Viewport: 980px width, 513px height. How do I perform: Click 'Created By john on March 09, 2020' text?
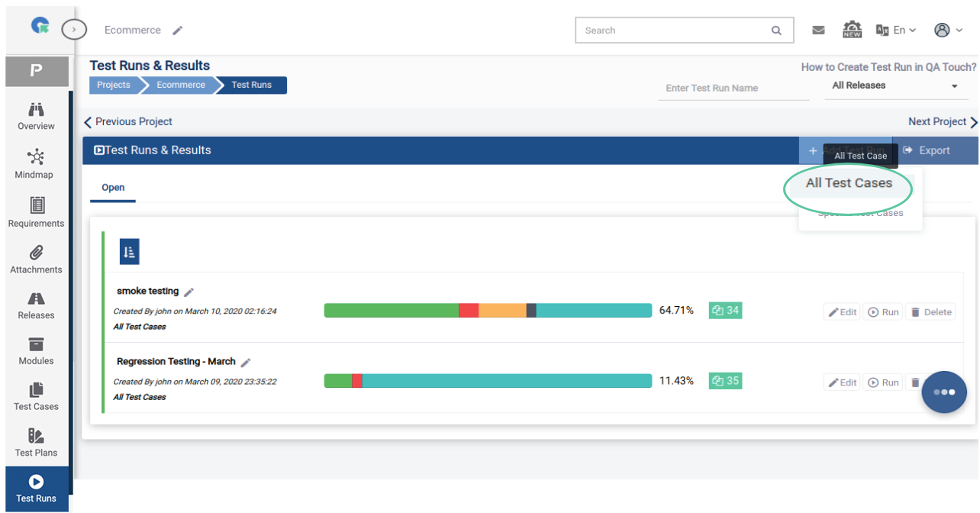tap(195, 382)
